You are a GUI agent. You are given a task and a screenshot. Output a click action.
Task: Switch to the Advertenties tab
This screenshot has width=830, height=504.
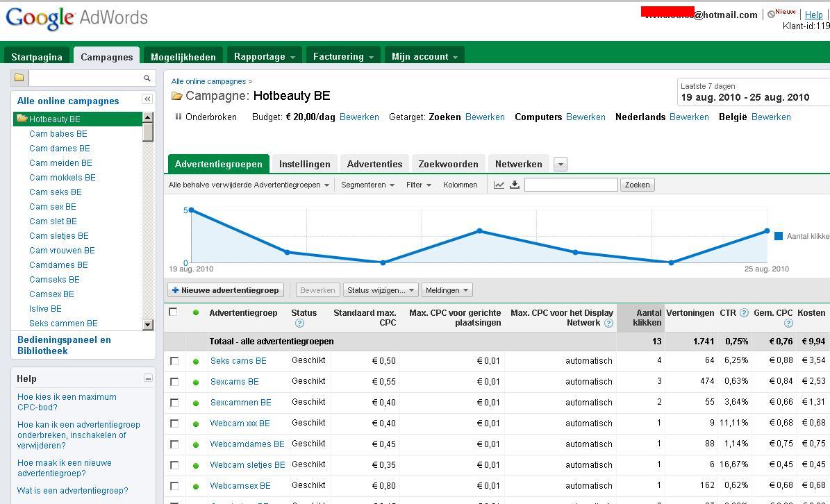click(375, 164)
